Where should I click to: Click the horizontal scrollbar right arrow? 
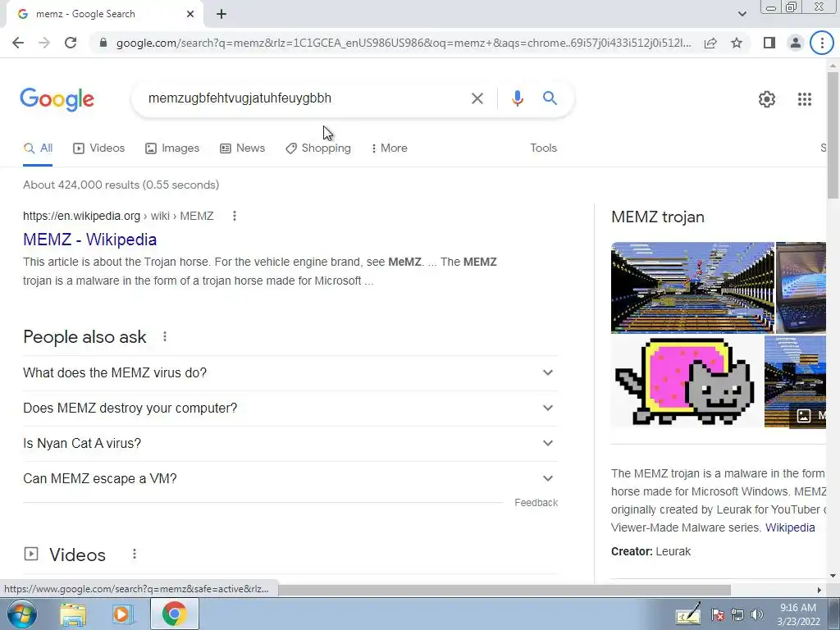[819, 590]
